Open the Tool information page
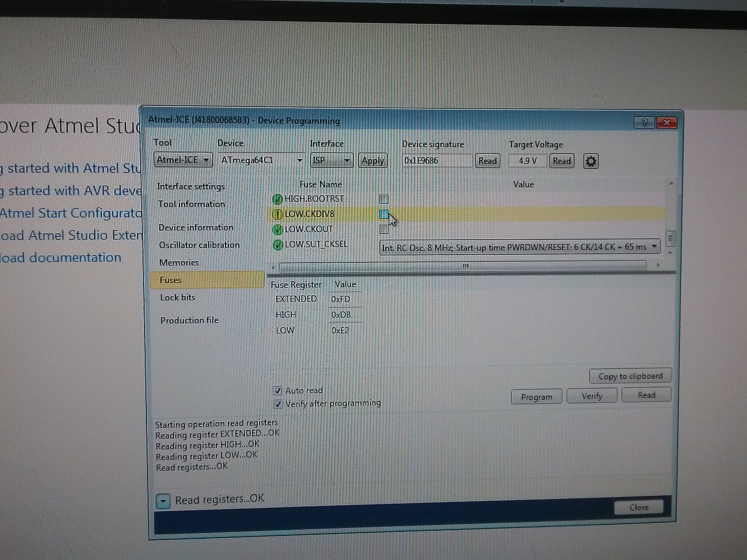This screenshot has height=560, width=747. pos(191,204)
